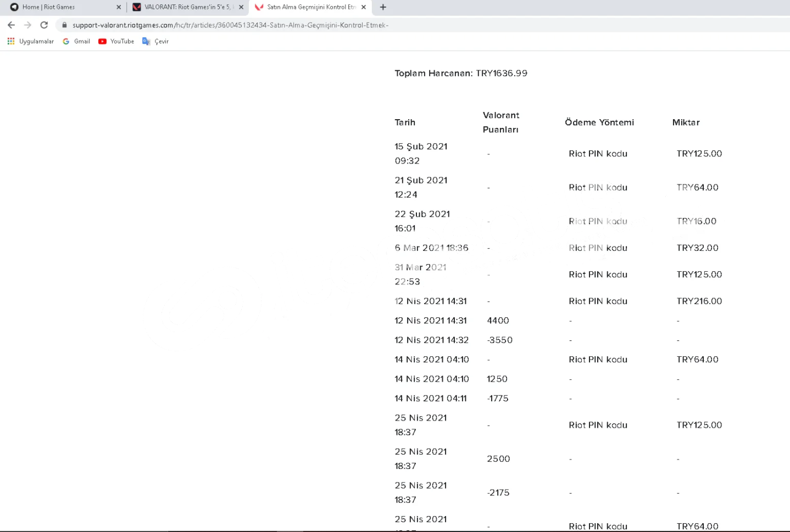Open the YouTube bookmark
Image resolution: width=790 pixels, height=532 pixels.
pyautogui.click(x=116, y=41)
